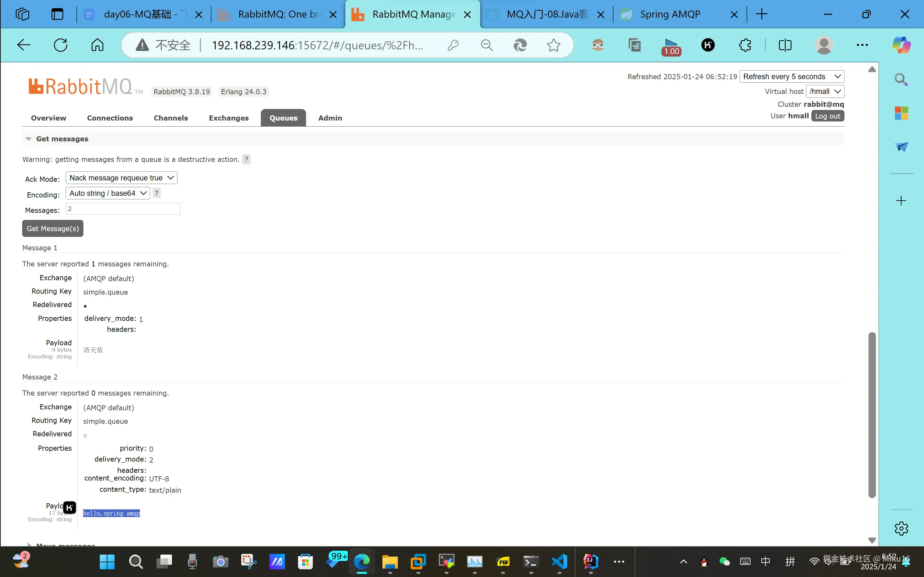Expand the Refresh interval dropdown
The image size is (924, 577).
791,77
